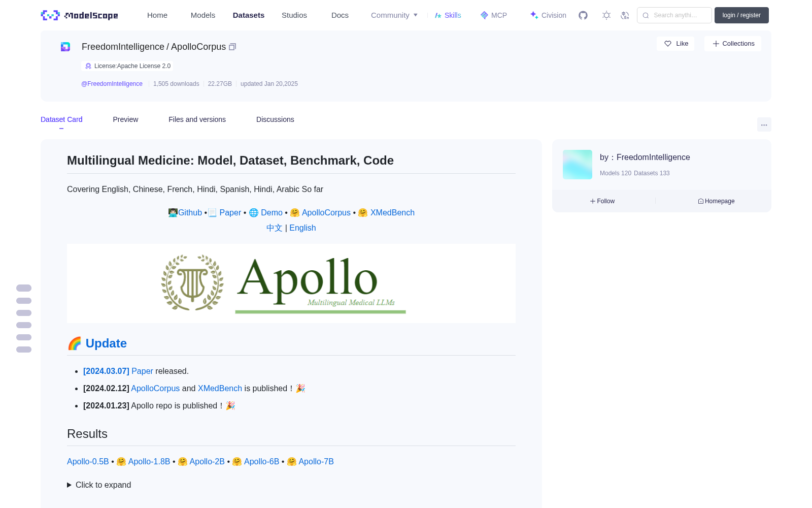
Task: Click the first outline pill in the sidebar
Action: click(24, 288)
